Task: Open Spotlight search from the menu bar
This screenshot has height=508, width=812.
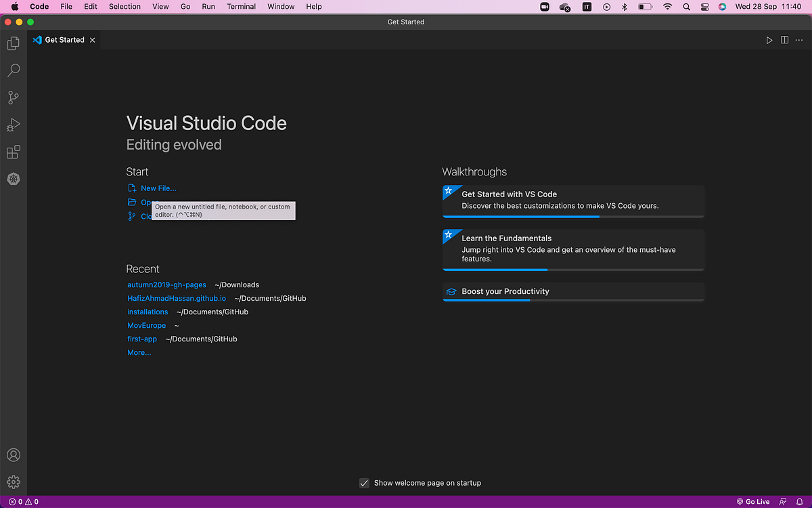Action: coord(685,7)
